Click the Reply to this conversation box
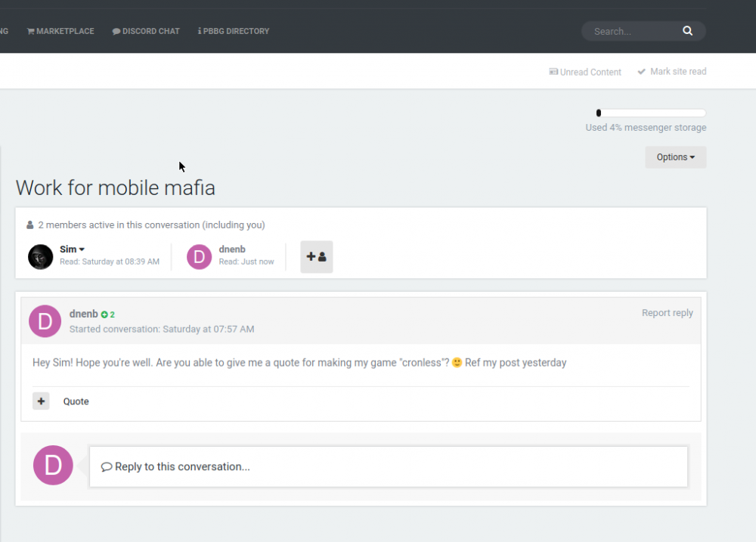This screenshot has width=756, height=542. click(388, 466)
